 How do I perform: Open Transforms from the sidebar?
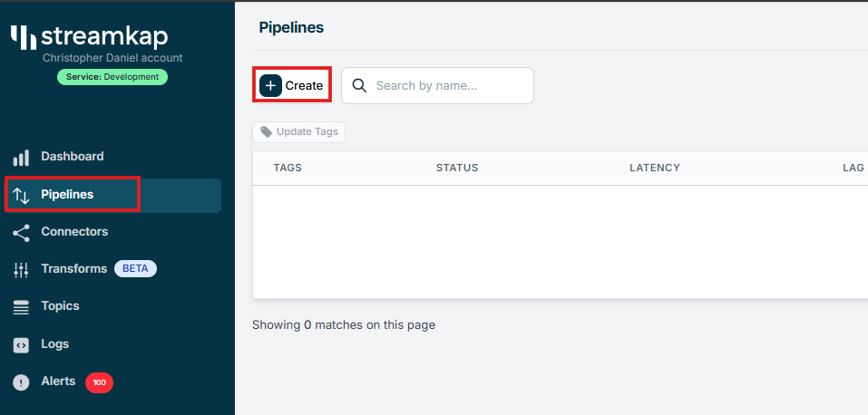coord(73,269)
